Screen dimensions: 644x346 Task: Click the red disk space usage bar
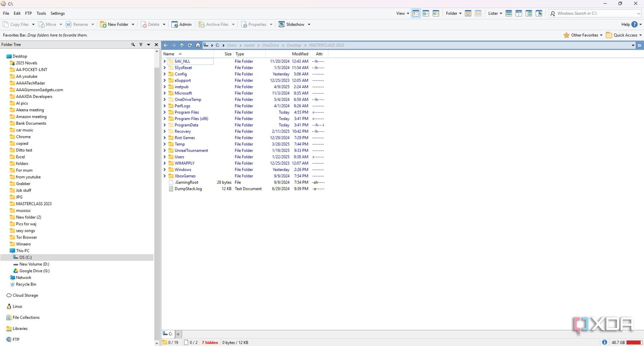click(x=634, y=342)
